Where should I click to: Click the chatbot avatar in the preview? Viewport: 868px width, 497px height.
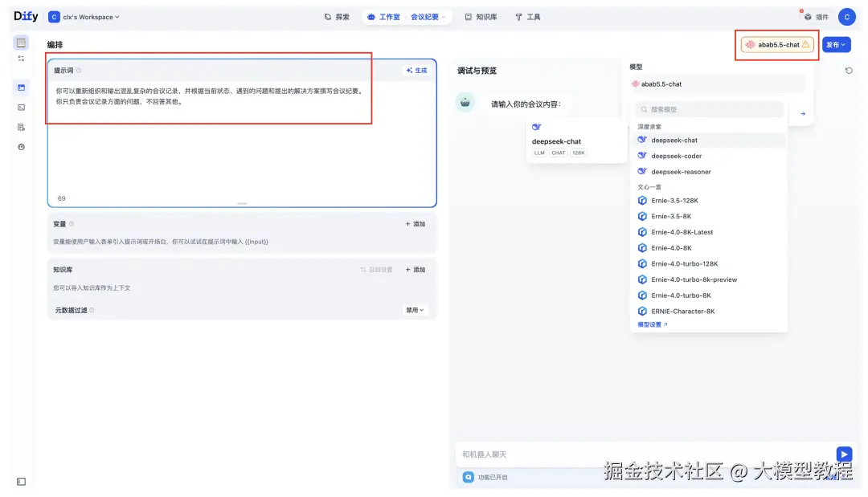tap(465, 102)
